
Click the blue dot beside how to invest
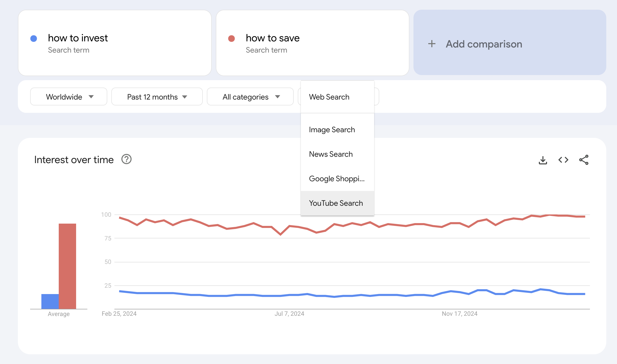(34, 39)
